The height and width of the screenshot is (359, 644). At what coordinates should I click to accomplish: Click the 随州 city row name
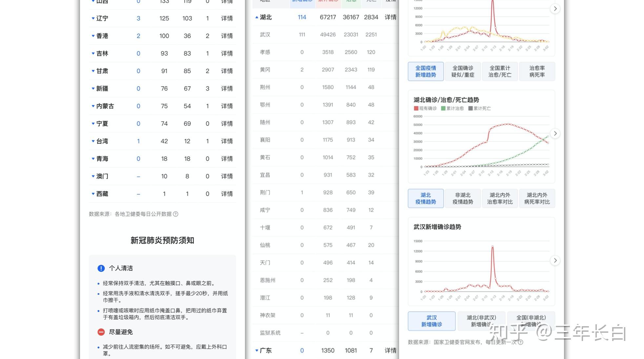point(265,122)
